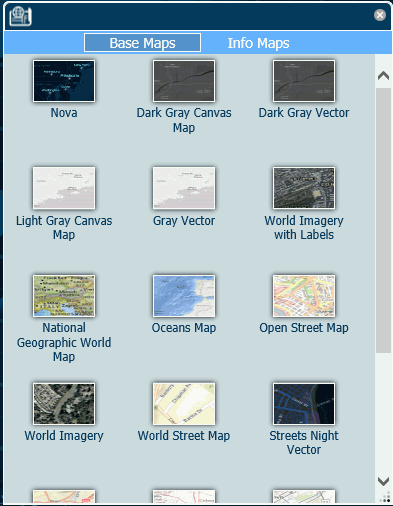Choose the Dark Gray Canvas Map thumbnail
This screenshot has height=506, width=393.
[184, 81]
